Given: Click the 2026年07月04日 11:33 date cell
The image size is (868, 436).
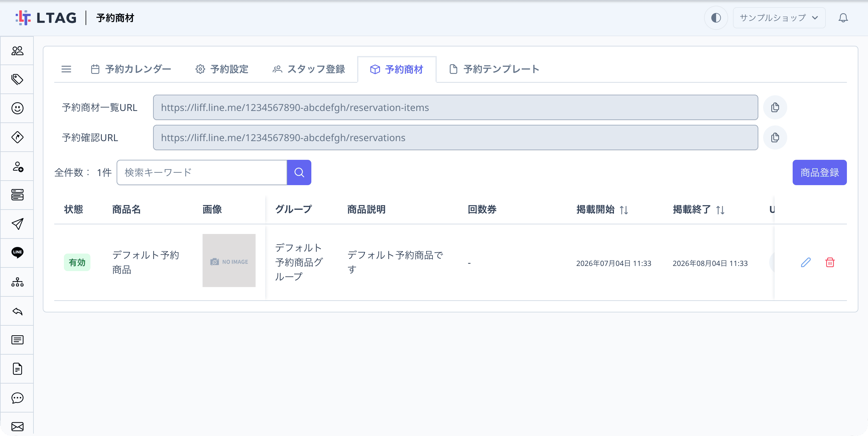Looking at the screenshot, I should point(613,263).
